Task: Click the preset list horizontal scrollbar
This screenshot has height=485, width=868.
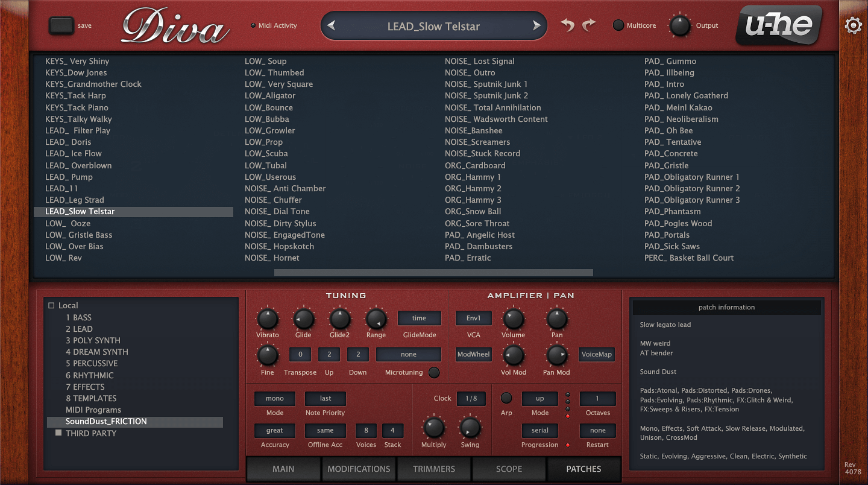Action: pos(433,273)
